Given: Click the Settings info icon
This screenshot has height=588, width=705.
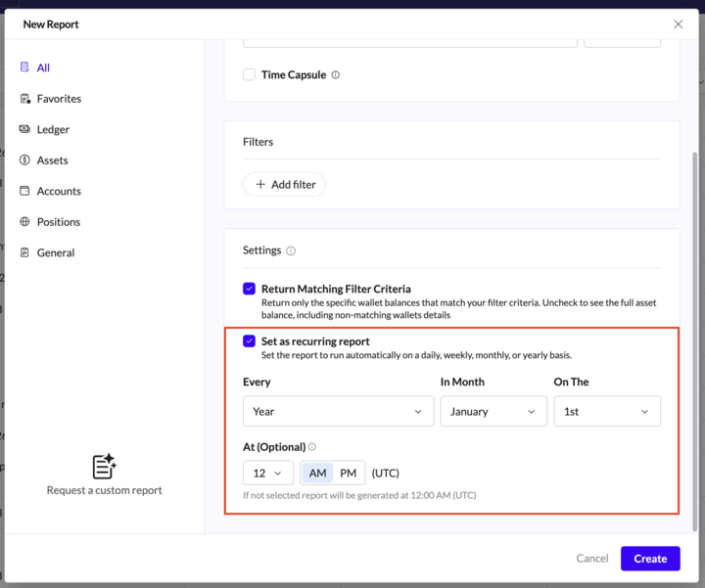Looking at the screenshot, I should 291,250.
